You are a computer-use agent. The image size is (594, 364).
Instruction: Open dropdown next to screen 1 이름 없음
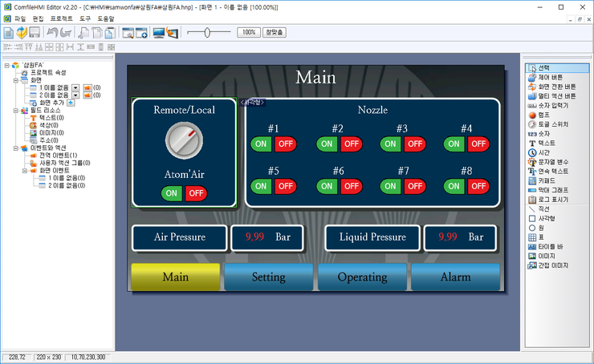(x=75, y=87)
